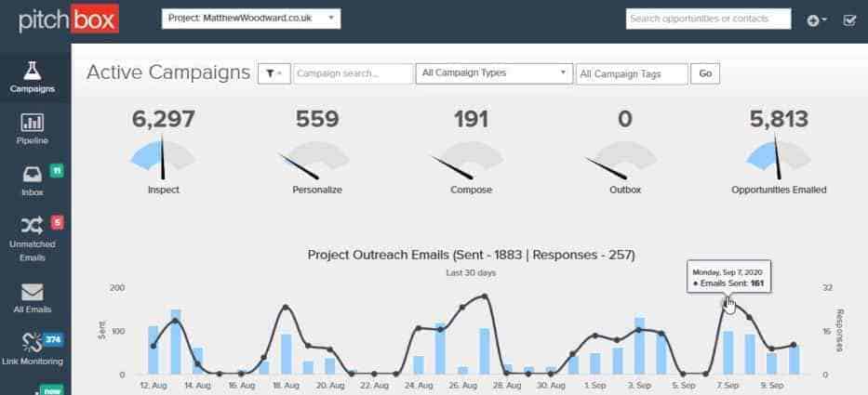Click the blue 374 Link Monitoring badge
868x395 pixels.
click(54, 339)
